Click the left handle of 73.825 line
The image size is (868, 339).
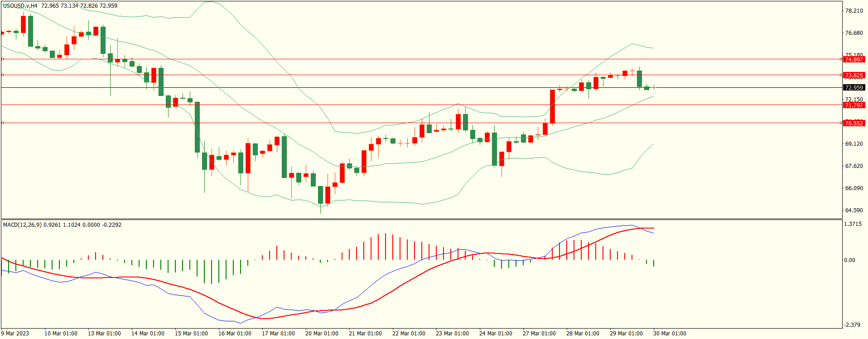tap(3, 75)
